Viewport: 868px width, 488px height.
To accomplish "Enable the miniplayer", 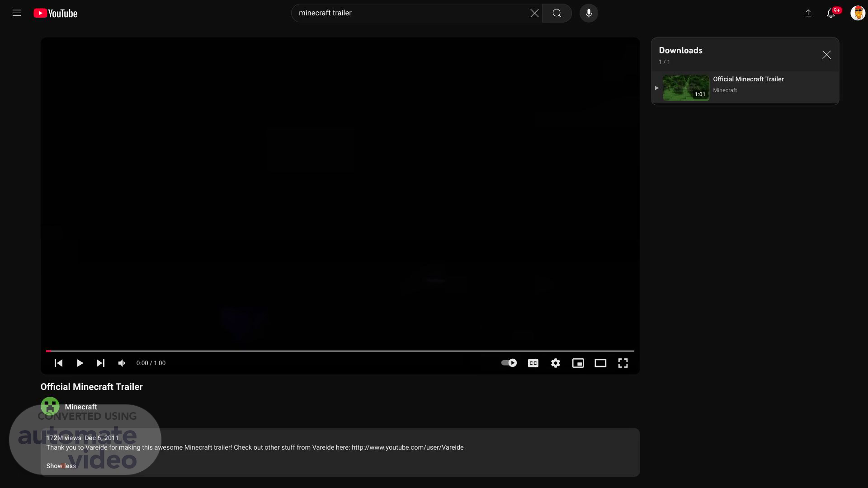I will pyautogui.click(x=578, y=363).
